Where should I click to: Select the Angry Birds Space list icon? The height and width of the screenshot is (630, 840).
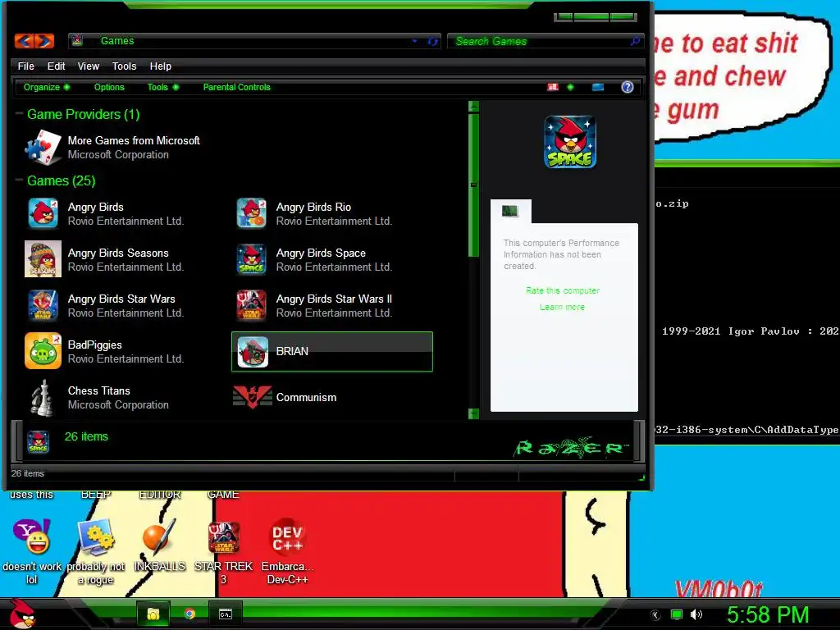point(251,259)
